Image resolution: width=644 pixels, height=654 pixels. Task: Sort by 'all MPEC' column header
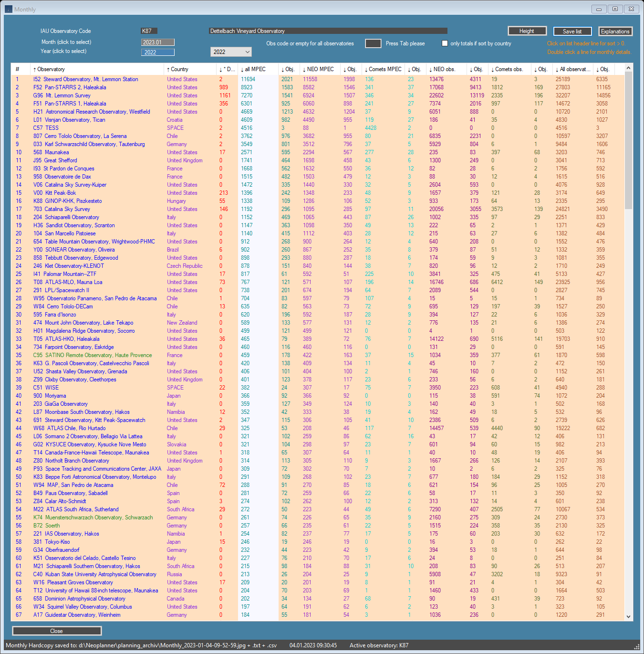pos(258,69)
